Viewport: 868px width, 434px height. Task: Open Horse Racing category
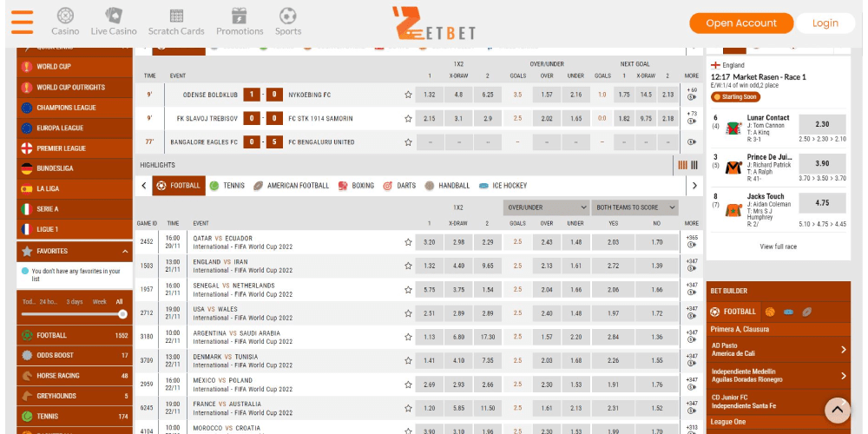click(75, 375)
